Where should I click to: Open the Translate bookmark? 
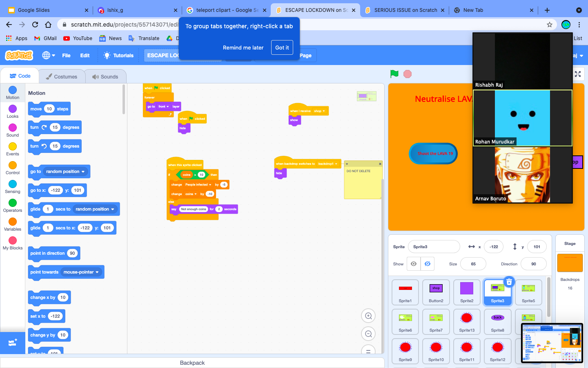[x=144, y=38]
